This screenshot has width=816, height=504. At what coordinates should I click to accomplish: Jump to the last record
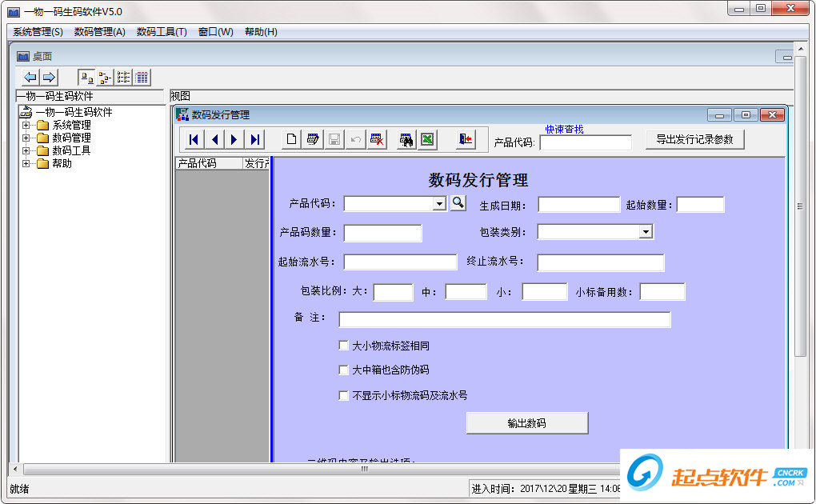tap(254, 139)
